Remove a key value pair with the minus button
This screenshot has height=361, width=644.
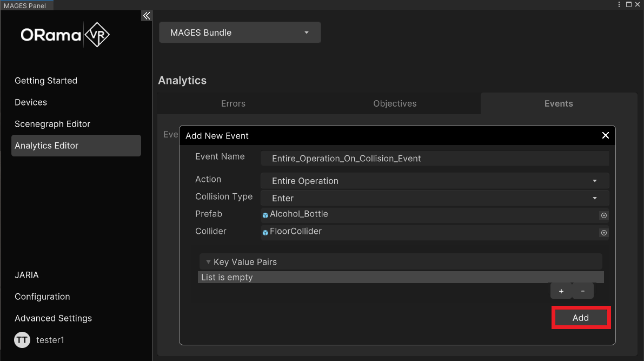[582, 291]
